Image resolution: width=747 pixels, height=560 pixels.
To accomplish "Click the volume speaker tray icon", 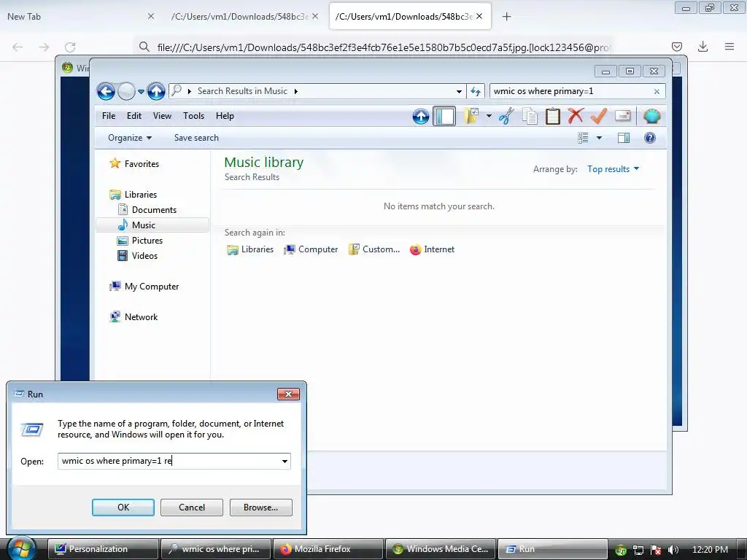I will 673,550.
